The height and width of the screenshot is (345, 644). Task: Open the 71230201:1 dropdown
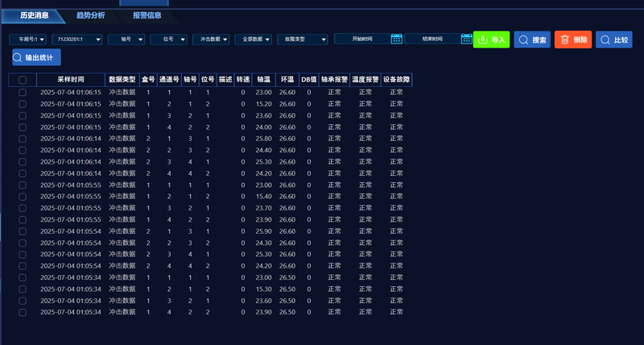click(x=76, y=39)
